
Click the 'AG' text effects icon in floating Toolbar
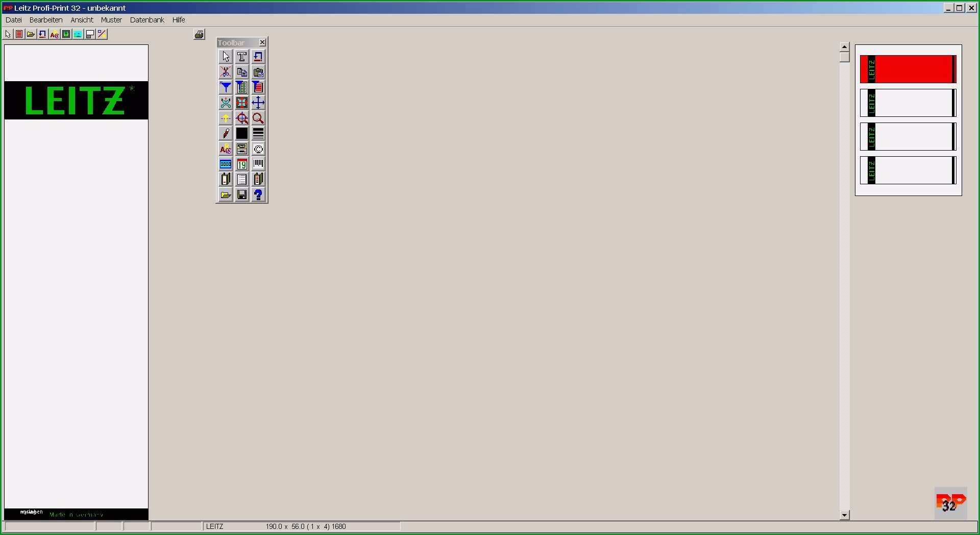(x=226, y=149)
